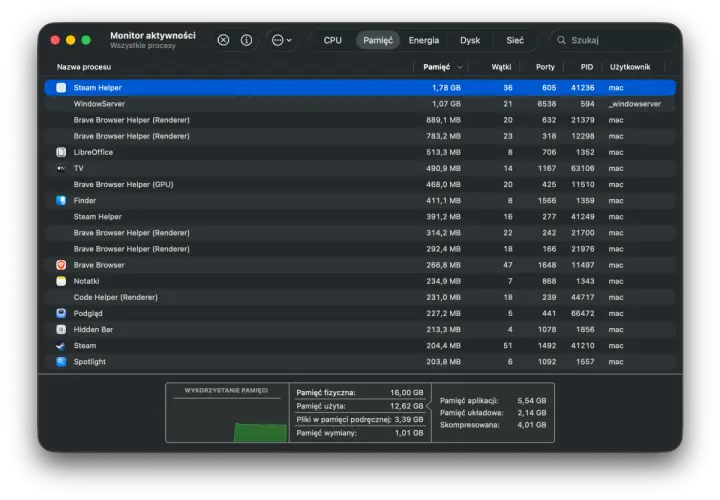Sort by Wątki column header
720x500 pixels.
pos(501,67)
